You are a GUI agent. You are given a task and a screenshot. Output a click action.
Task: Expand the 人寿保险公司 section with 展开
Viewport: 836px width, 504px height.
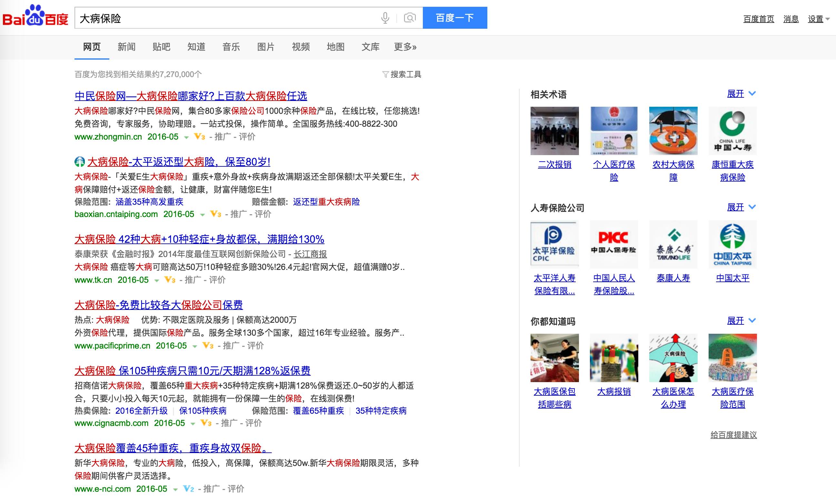click(741, 207)
